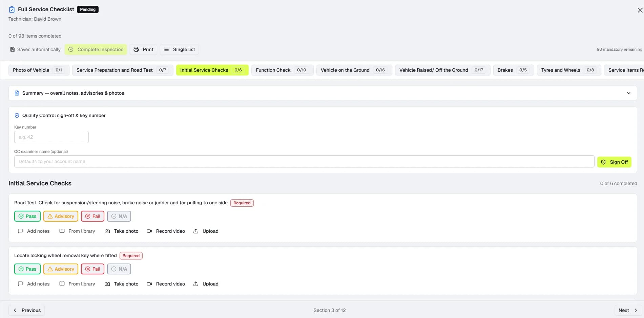Open the Brakes tab
Image resolution: width=644 pixels, height=318 pixels.
tap(514, 70)
